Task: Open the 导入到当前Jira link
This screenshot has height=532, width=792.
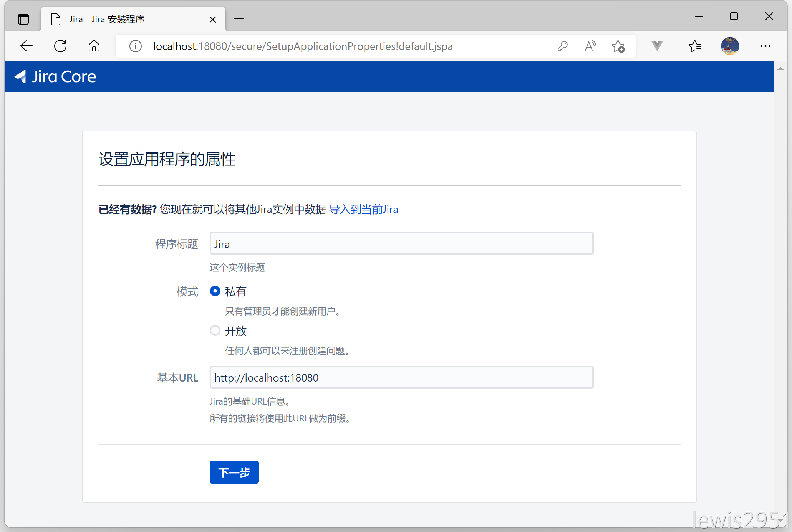Action: coord(364,210)
